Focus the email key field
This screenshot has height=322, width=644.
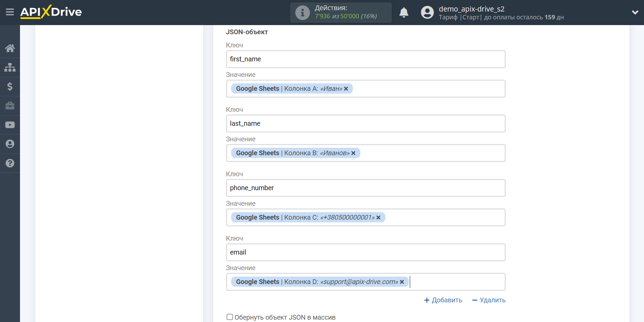[x=366, y=252]
